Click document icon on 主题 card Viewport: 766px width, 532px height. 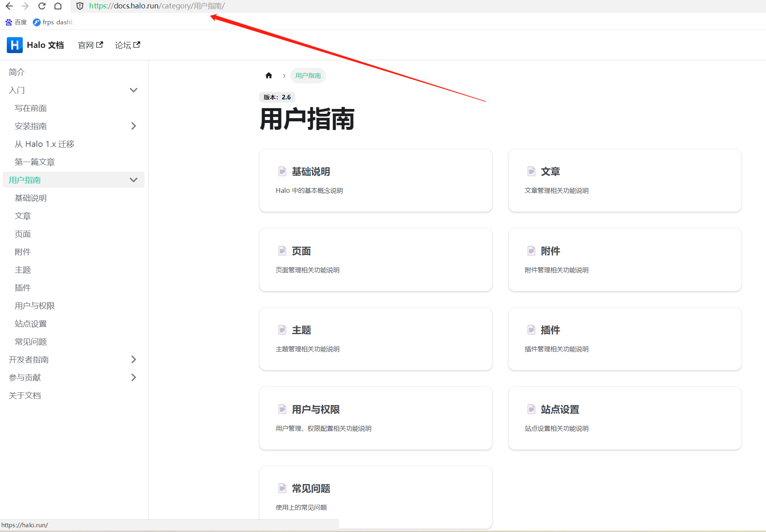coord(282,330)
